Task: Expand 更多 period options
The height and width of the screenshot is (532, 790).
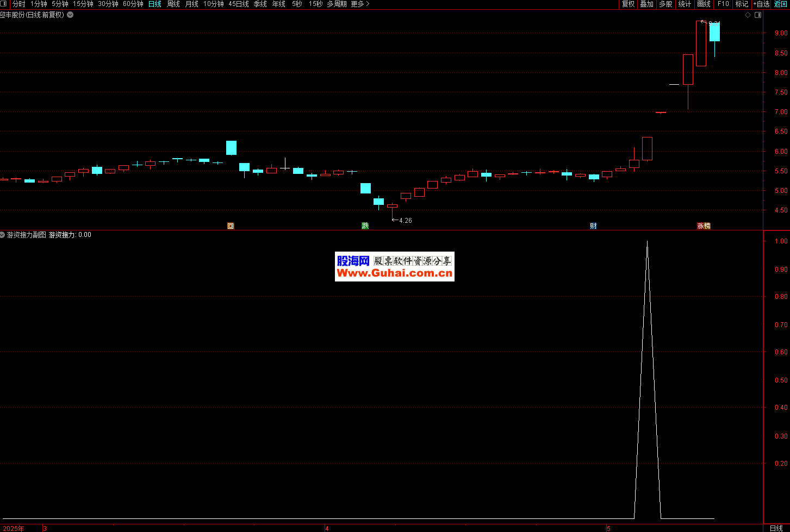Action: (x=360, y=4)
